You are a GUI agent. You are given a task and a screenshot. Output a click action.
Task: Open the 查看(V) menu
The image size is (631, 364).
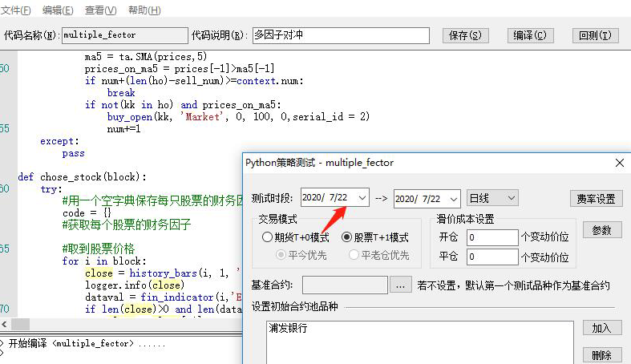pyautogui.click(x=100, y=10)
